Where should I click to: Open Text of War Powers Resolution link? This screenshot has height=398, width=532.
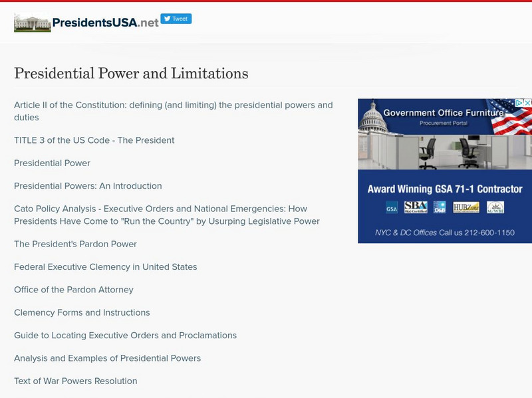(75, 381)
